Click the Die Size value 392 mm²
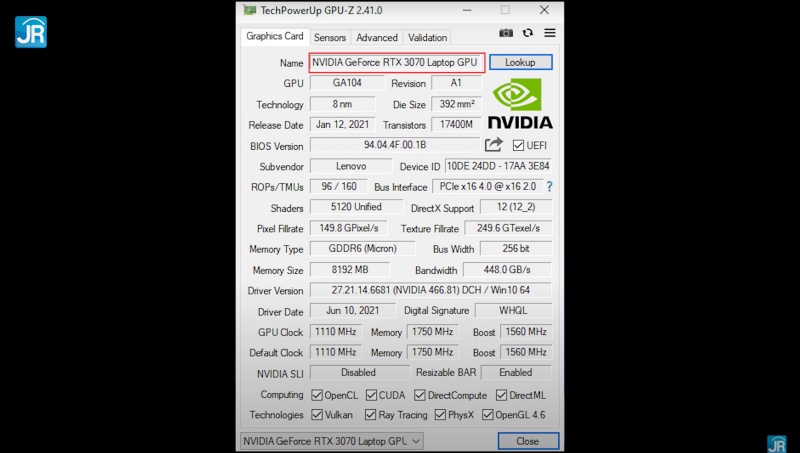Image resolution: width=800 pixels, height=453 pixels. (456, 104)
